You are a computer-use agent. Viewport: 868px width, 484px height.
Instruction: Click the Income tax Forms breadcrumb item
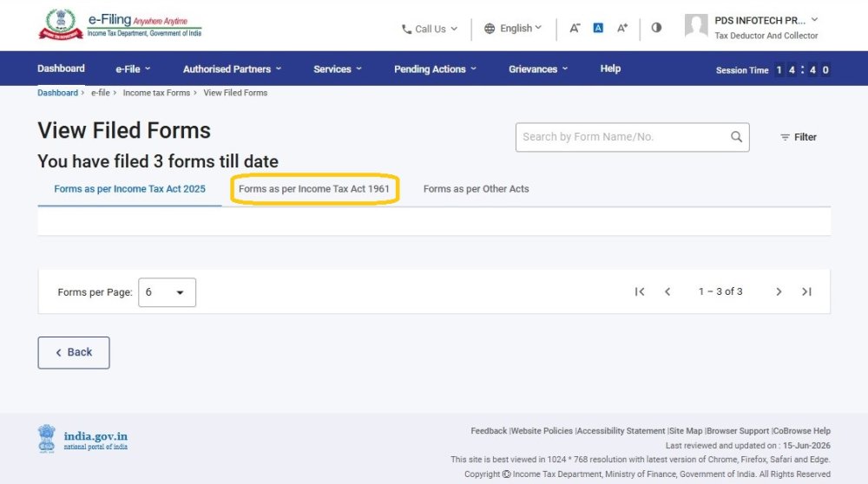point(156,93)
